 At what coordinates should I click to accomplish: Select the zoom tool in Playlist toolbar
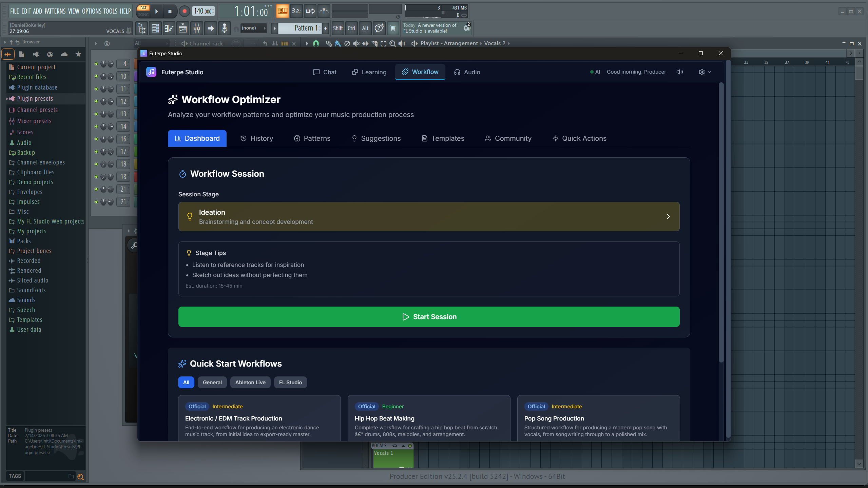tap(392, 43)
